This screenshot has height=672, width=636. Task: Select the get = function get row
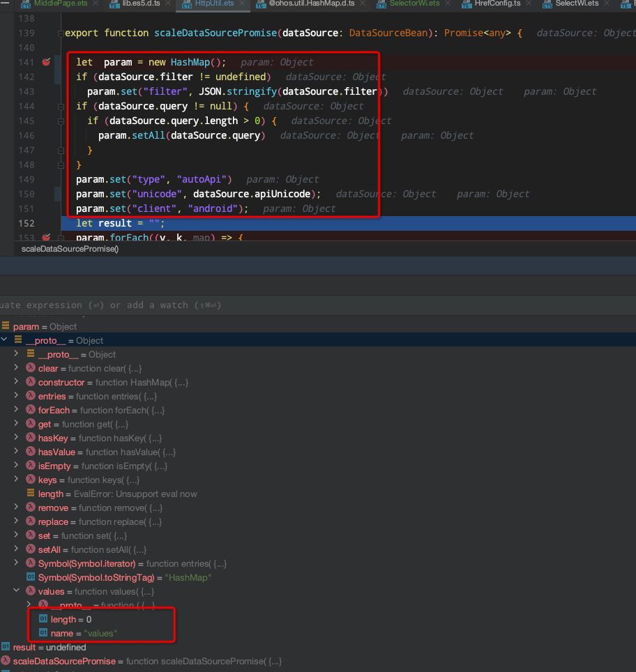(318, 425)
